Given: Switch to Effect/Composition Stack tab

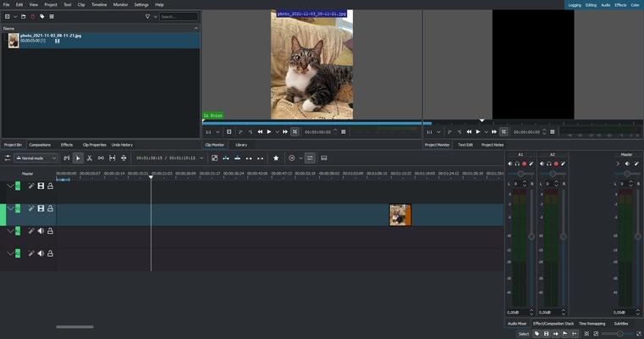Looking at the screenshot, I should point(553,324).
